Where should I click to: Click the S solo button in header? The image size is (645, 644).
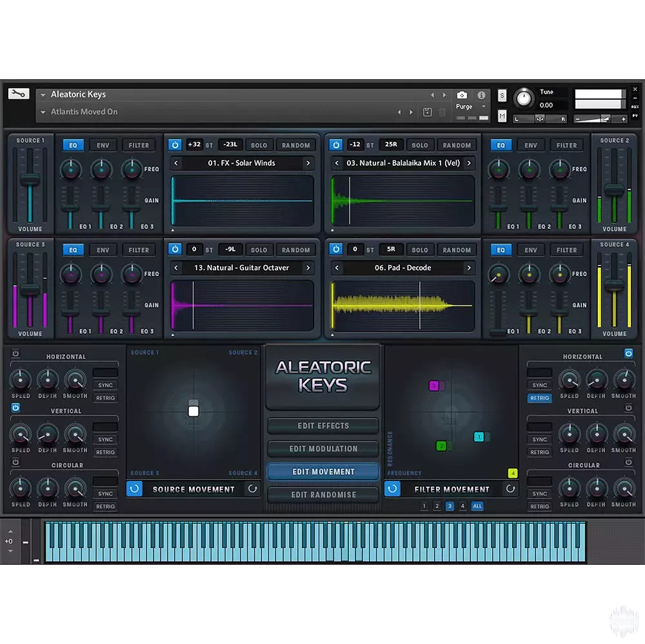[502, 95]
